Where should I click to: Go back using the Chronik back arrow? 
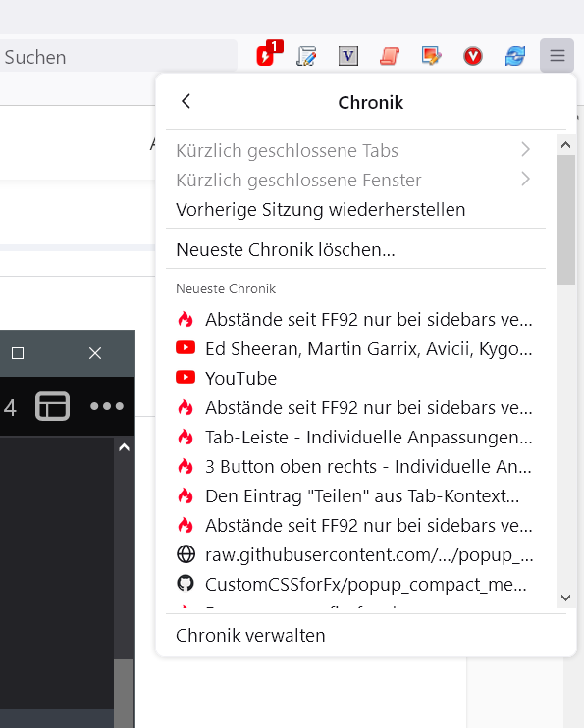pos(186,101)
